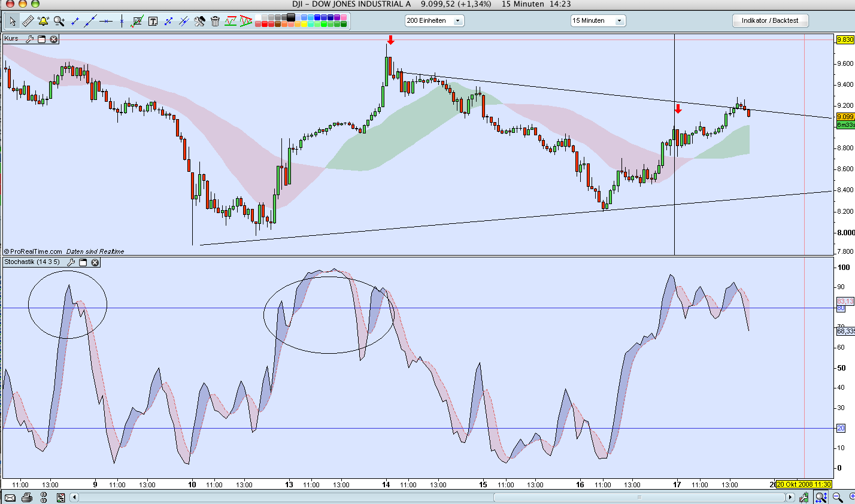Click the 9.600 price axis label
The width and height of the screenshot is (855, 504).
tap(845, 63)
